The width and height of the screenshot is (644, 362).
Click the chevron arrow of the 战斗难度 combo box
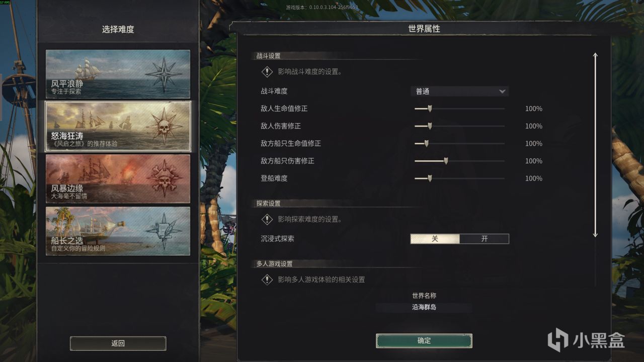[502, 92]
